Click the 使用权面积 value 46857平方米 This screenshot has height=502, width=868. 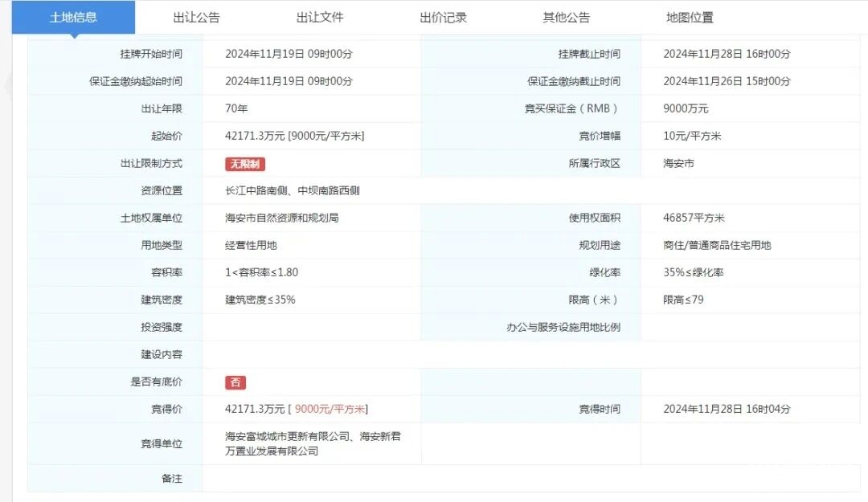click(x=694, y=218)
